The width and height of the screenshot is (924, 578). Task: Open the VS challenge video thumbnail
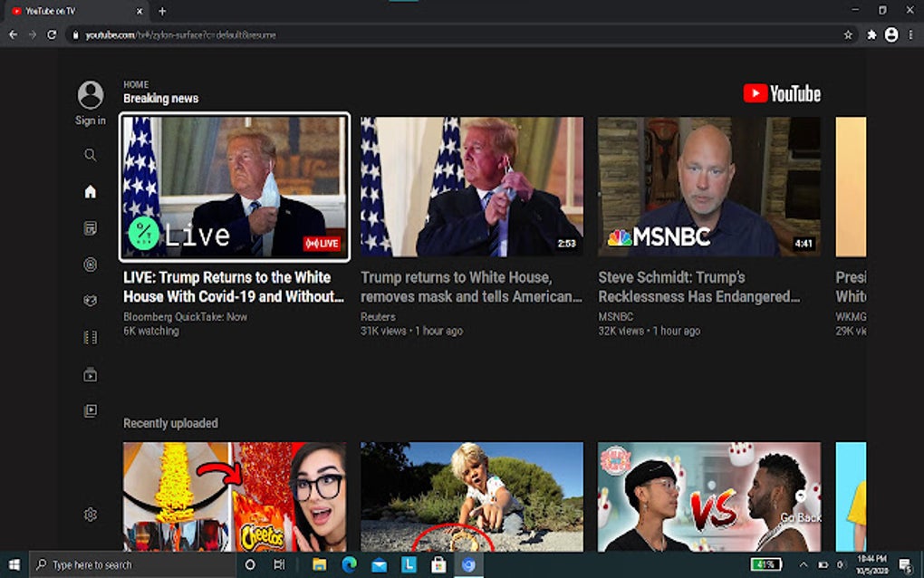[709, 496]
